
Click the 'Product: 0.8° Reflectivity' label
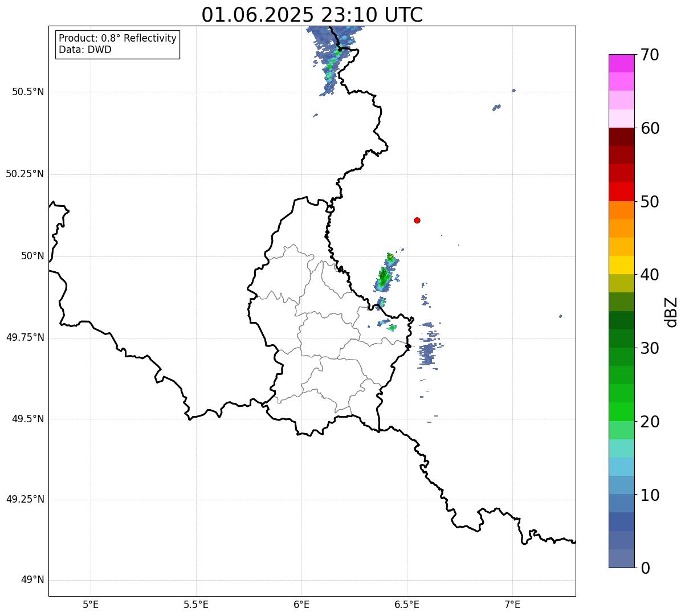coord(118,38)
